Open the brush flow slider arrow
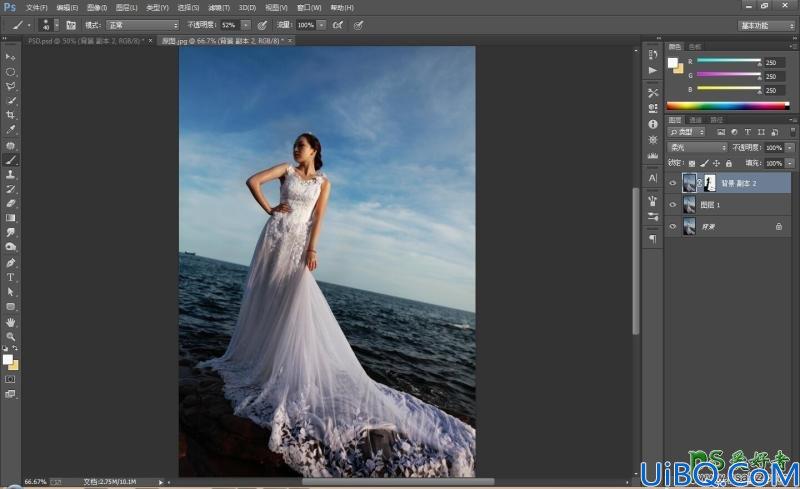Screen dimensions: 800x489 321,25
